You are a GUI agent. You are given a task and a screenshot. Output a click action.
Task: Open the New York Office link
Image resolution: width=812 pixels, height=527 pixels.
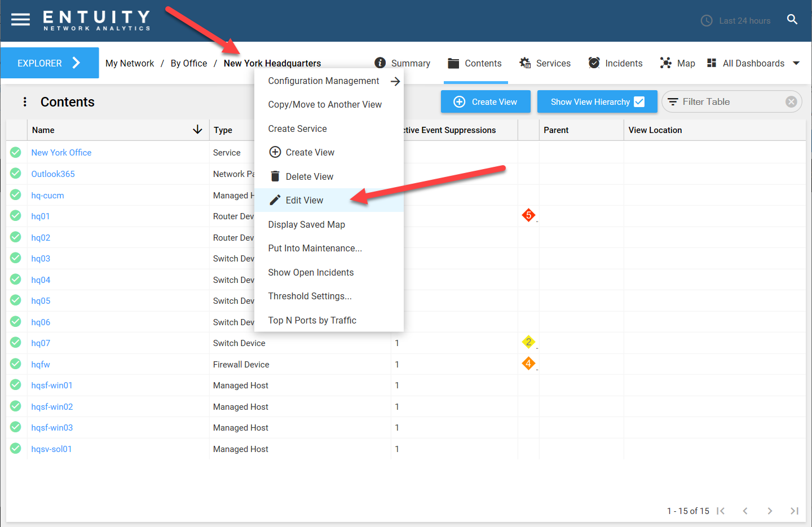pyautogui.click(x=61, y=152)
